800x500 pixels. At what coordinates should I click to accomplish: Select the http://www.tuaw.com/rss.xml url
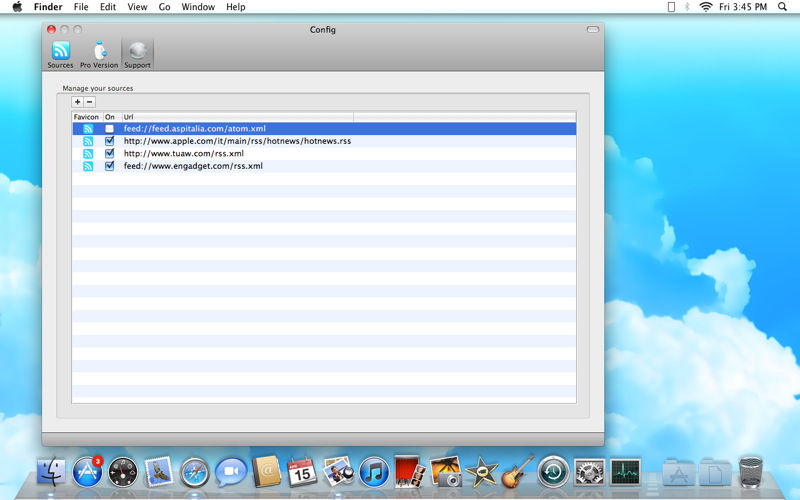point(184,154)
